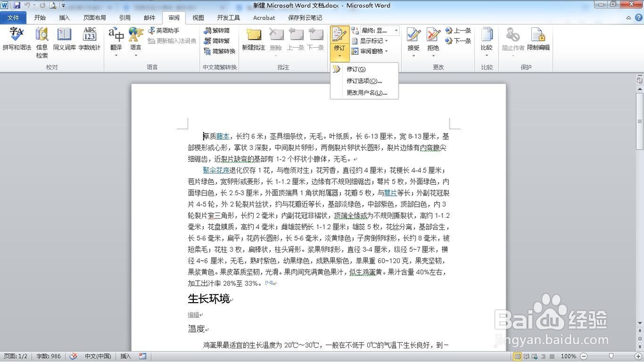Click the page count 页面: 1/2 in status bar
Viewport: 644px width, 362px height.
tap(15, 356)
